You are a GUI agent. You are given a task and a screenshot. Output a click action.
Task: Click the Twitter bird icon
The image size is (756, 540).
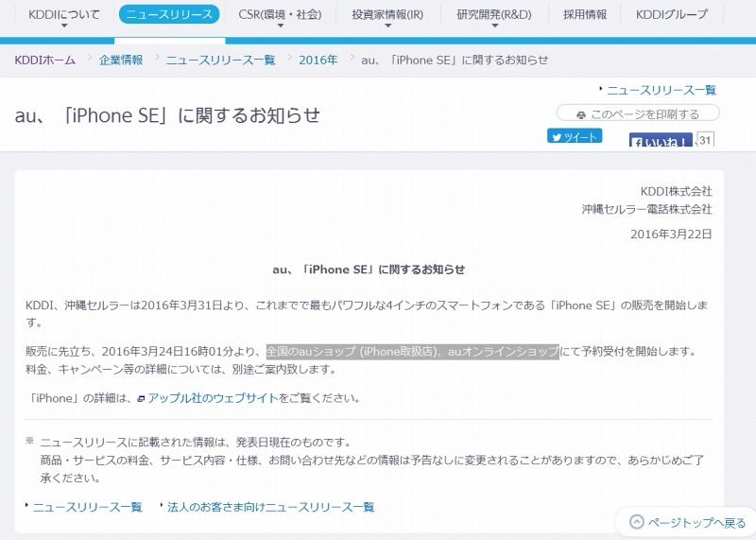[x=557, y=137]
